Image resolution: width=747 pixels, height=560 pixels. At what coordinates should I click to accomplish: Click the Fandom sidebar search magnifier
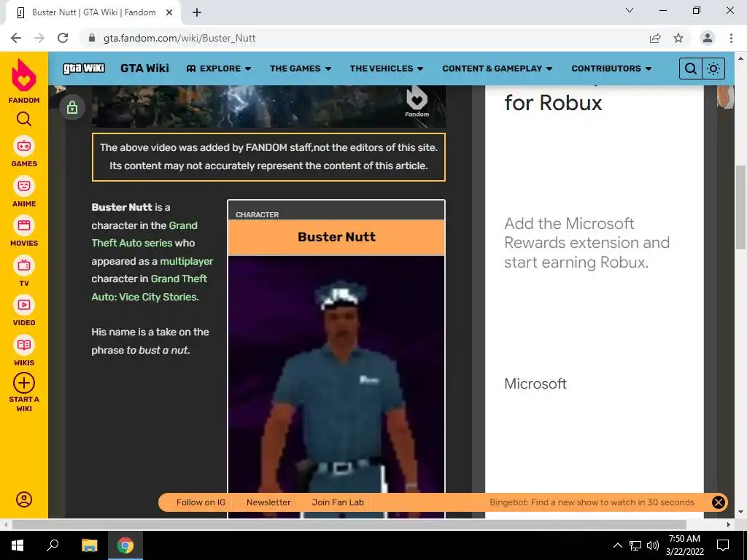point(24,119)
